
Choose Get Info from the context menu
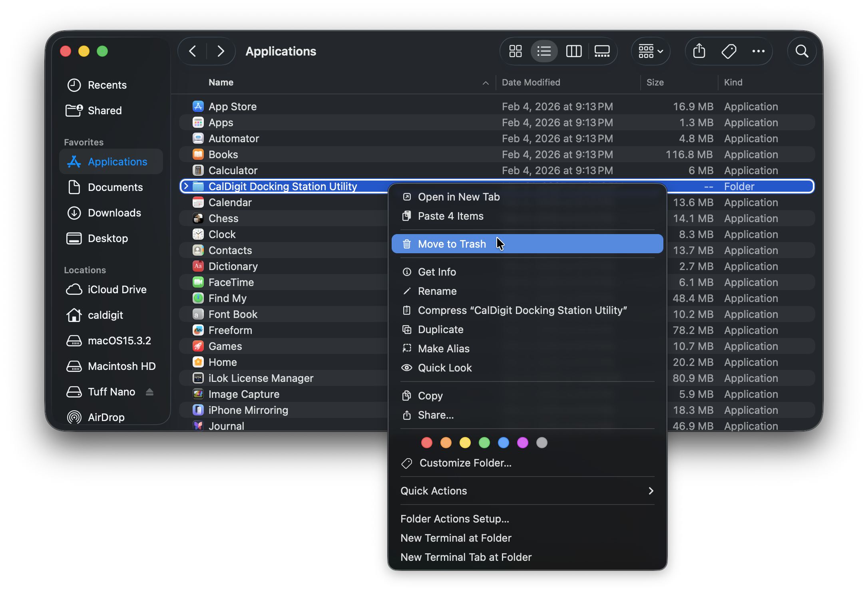click(437, 272)
